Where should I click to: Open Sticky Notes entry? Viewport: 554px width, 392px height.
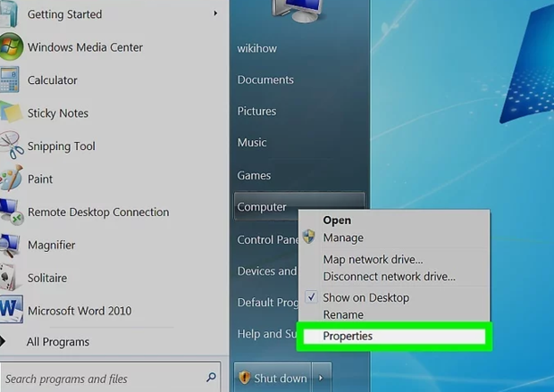(x=58, y=113)
